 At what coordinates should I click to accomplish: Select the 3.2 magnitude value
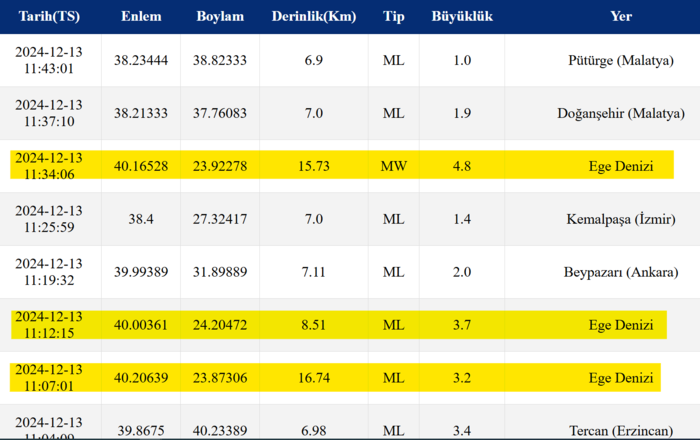462,378
